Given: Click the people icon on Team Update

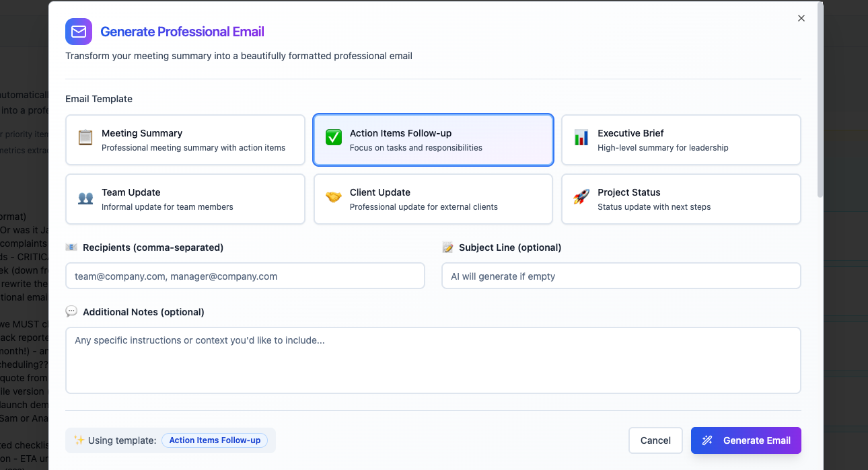Looking at the screenshot, I should (x=85, y=198).
